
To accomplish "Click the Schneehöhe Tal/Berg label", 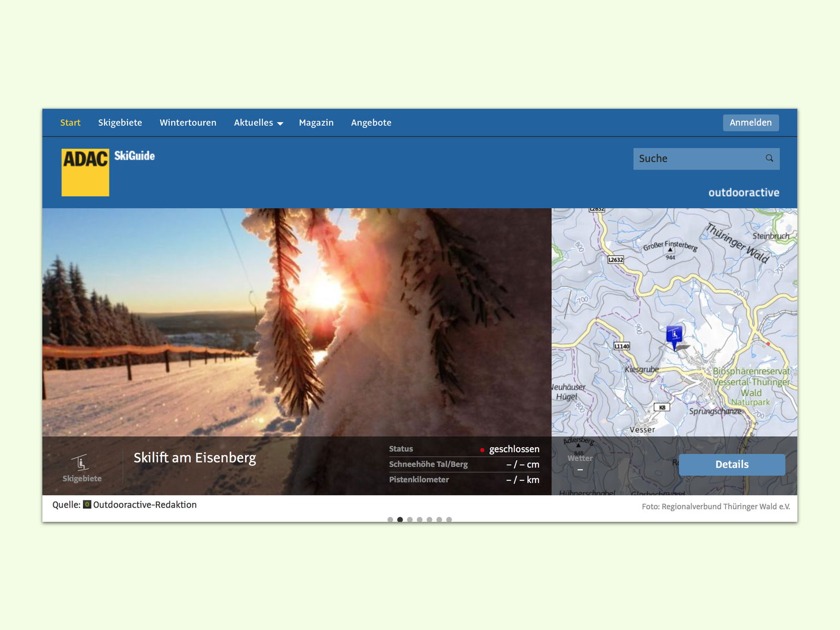I will (428, 464).
